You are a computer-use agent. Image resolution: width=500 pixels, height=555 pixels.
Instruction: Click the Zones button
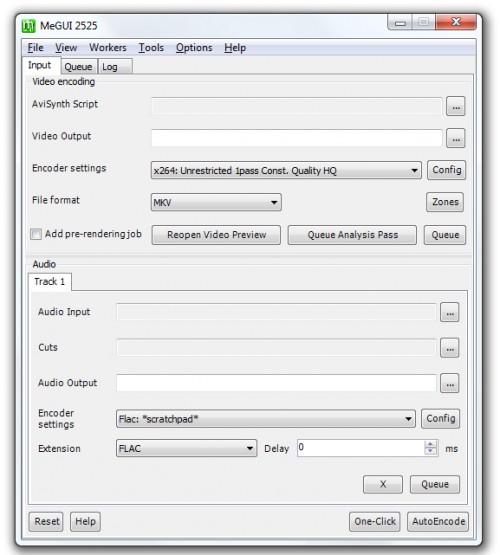[x=445, y=202]
